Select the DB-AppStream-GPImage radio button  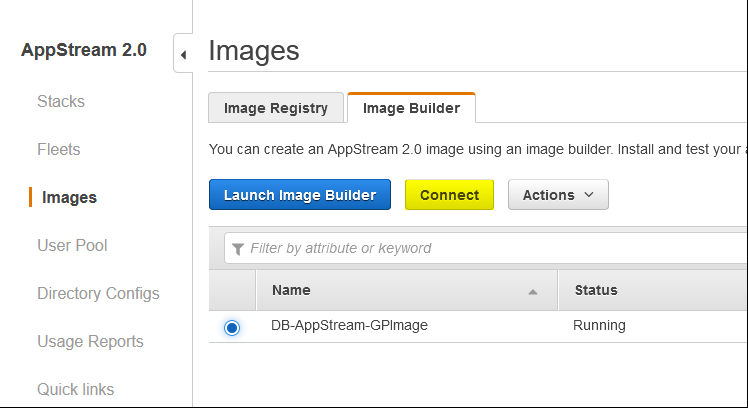(x=232, y=327)
